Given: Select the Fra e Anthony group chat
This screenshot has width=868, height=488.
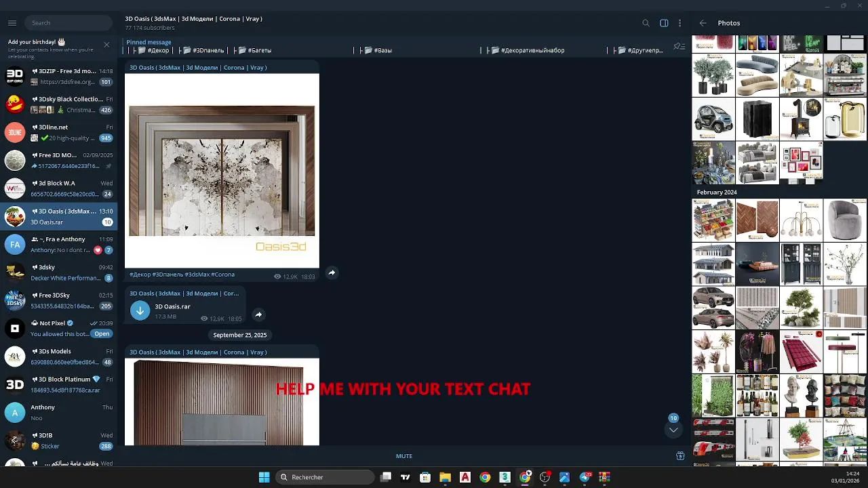Looking at the screenshot, I should pos(59,244).
